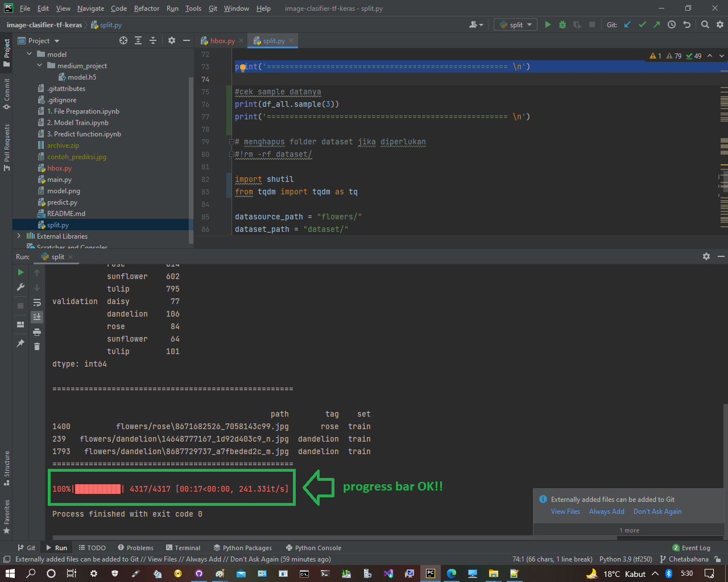Open predict.py in the project tree
The width and height of the screenshot is (728, 582).
pyautogui.click(x=62, y=202)
